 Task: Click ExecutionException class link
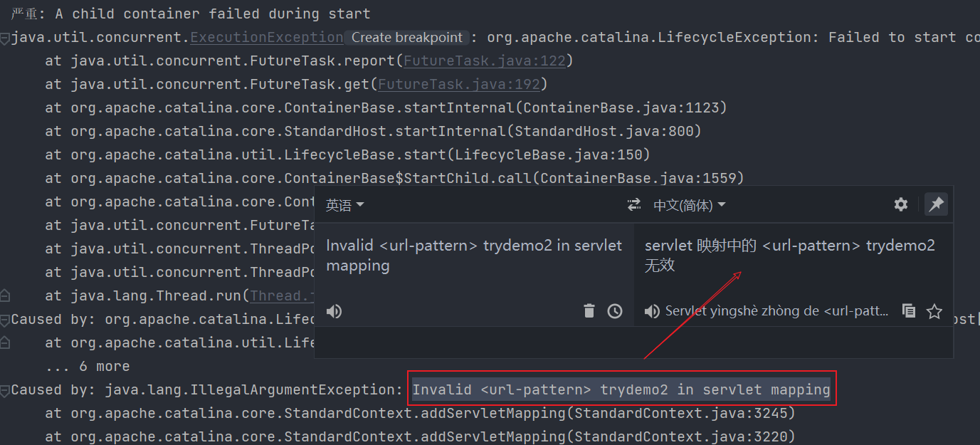pyautogui.click(x=266, y=38)
